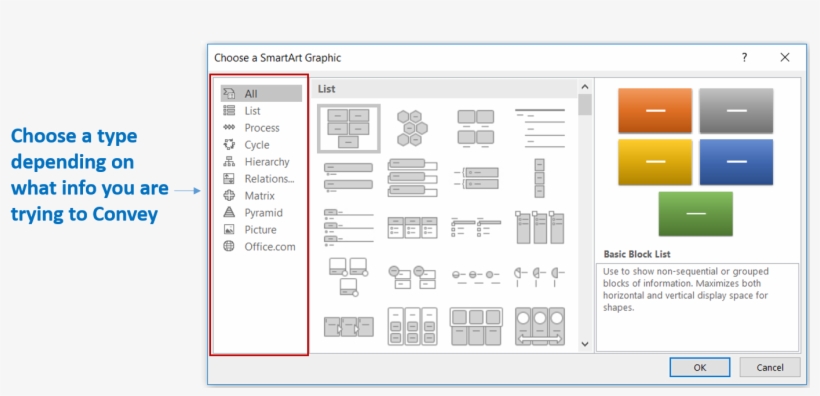Select the three circle columns with double arrow
Screen dimensions: 820x396
click(540, 326)
